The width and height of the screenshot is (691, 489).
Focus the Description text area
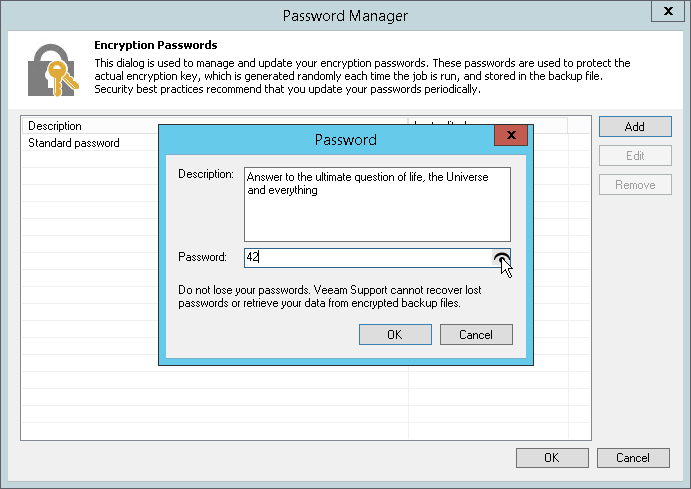tap(376, 204)
